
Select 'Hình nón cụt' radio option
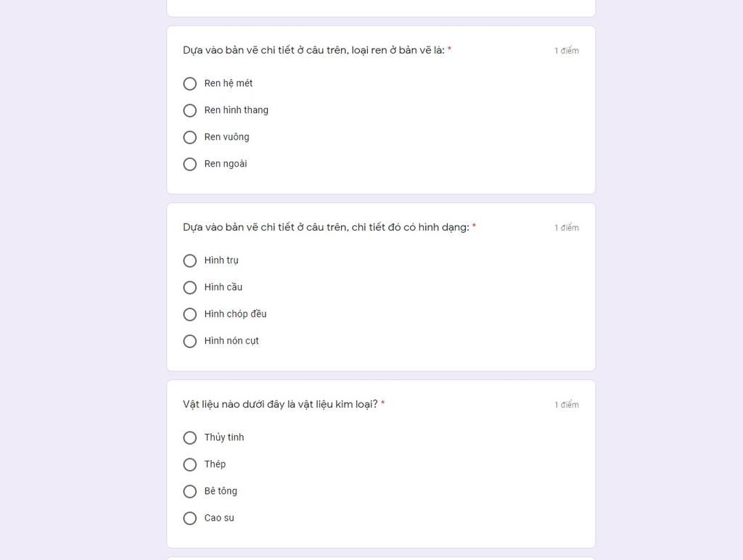[x=189, y=342]
